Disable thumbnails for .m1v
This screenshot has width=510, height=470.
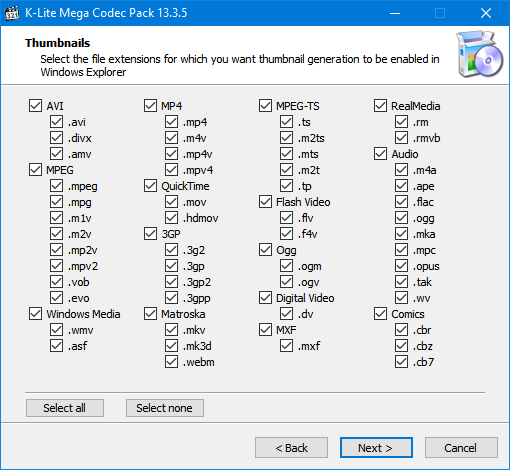[x=56, y=218]
